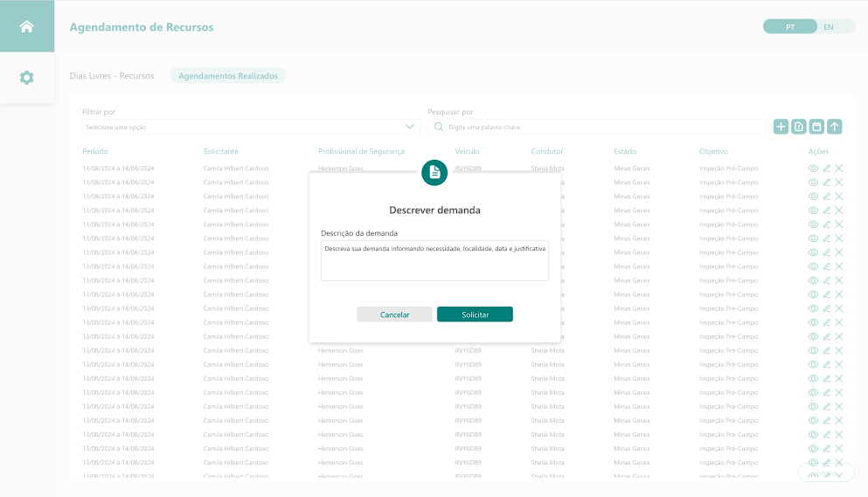Image resolution: width=868 pixels, height=497 pixels.
Task: Click the Descrever demanda dialog title
Action: pos(434,210)
